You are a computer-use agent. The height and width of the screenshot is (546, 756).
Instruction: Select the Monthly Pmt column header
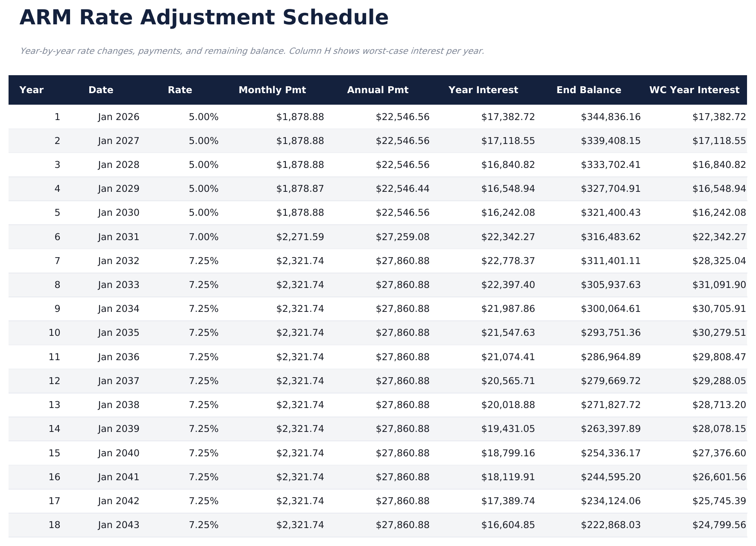coord(272,90)
